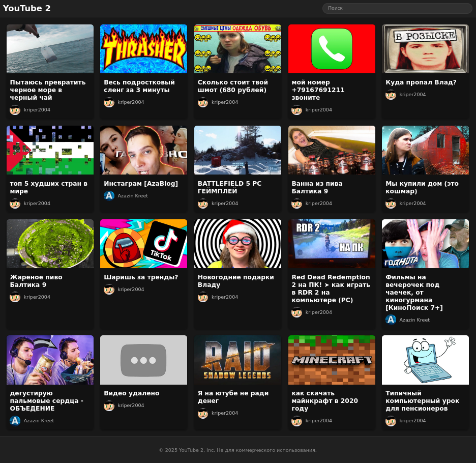Open the green phone icon thumbnail
This screenshot has width=476, height=463.
click(x=332, y=49)
